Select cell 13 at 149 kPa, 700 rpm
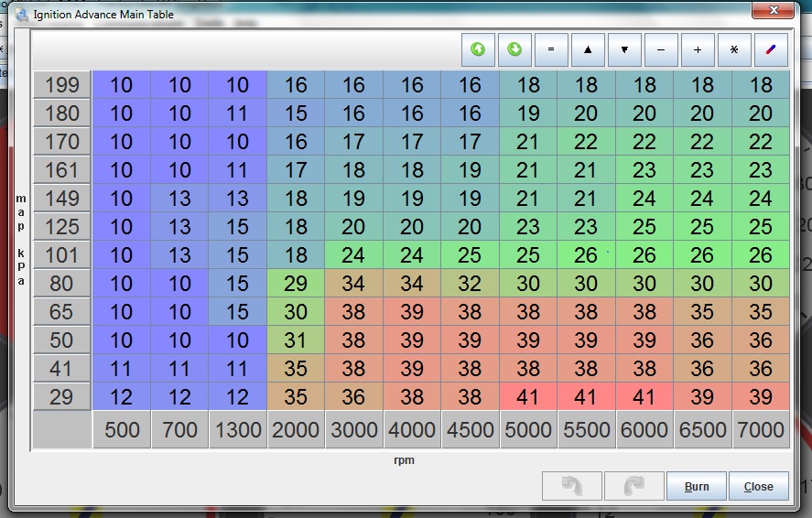 (179, 199)
